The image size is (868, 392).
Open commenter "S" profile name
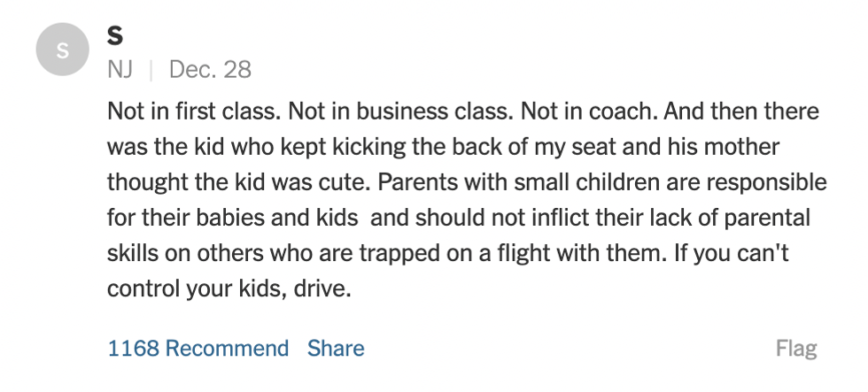pos(115,35)
